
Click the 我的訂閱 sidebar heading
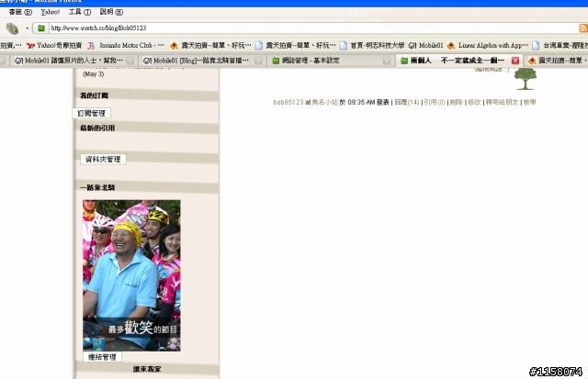coord(94,95)
